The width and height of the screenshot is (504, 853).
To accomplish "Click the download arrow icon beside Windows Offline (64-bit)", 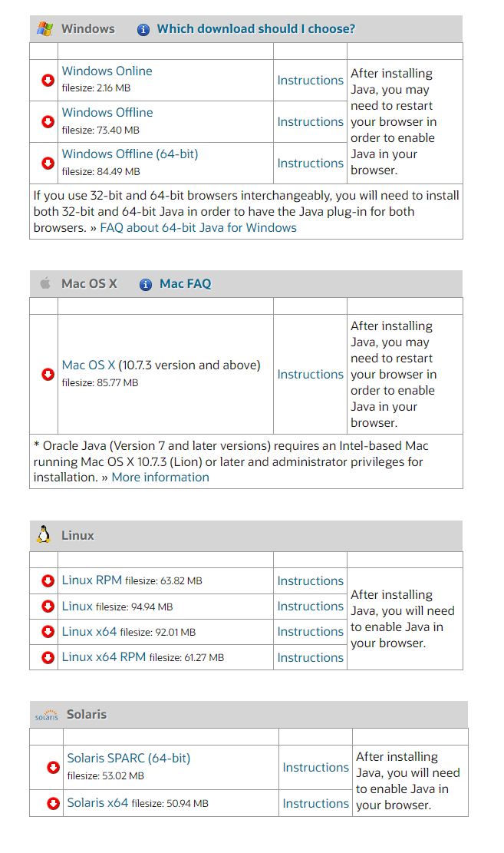I will point(48,163).
